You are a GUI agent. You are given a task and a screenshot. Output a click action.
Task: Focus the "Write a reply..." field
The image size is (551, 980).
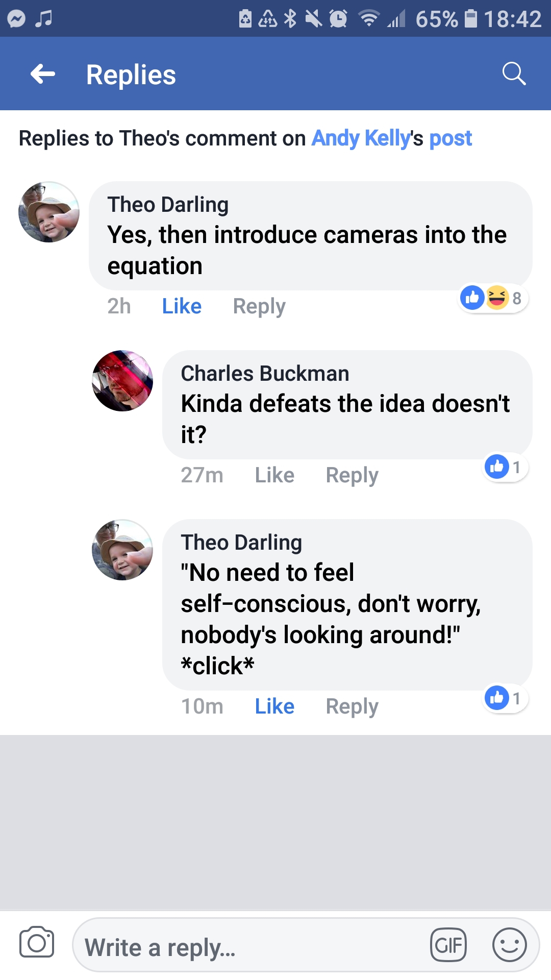pyautogui.click(x=250, y=947)
